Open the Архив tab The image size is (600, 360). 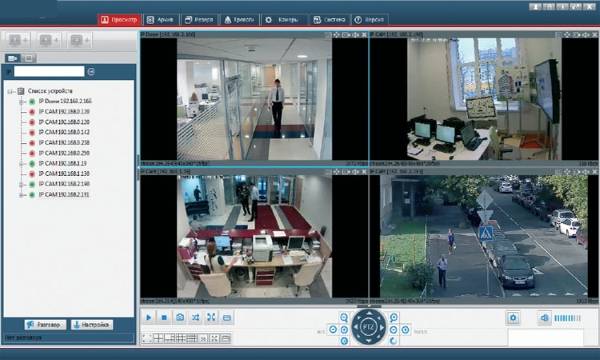[161, 20]
